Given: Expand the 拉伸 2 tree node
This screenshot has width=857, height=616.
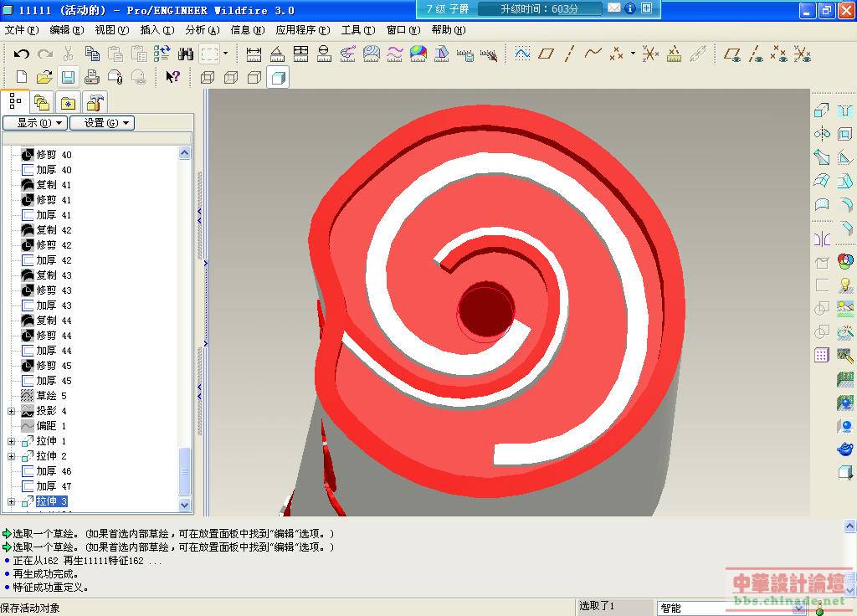Looking at the screenshot, I should click(11, 456).
